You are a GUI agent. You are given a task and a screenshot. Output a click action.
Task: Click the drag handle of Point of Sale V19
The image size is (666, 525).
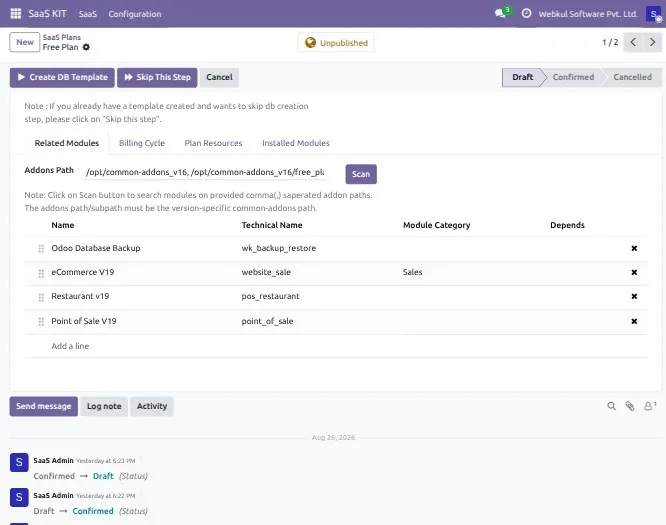click(41, 322)
